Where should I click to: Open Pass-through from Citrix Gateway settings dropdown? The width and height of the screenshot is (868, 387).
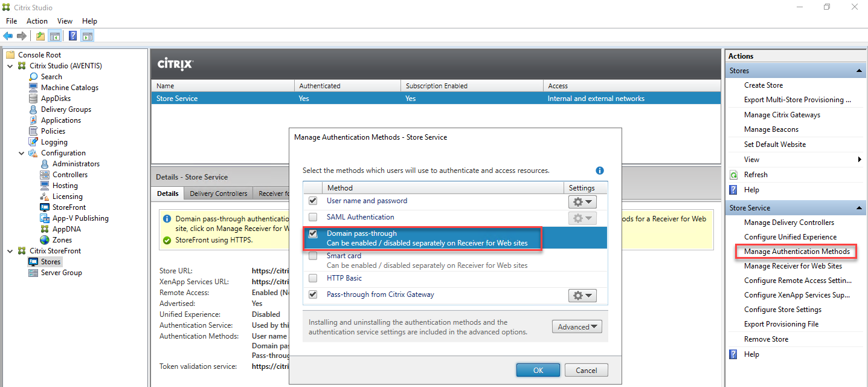582,296
